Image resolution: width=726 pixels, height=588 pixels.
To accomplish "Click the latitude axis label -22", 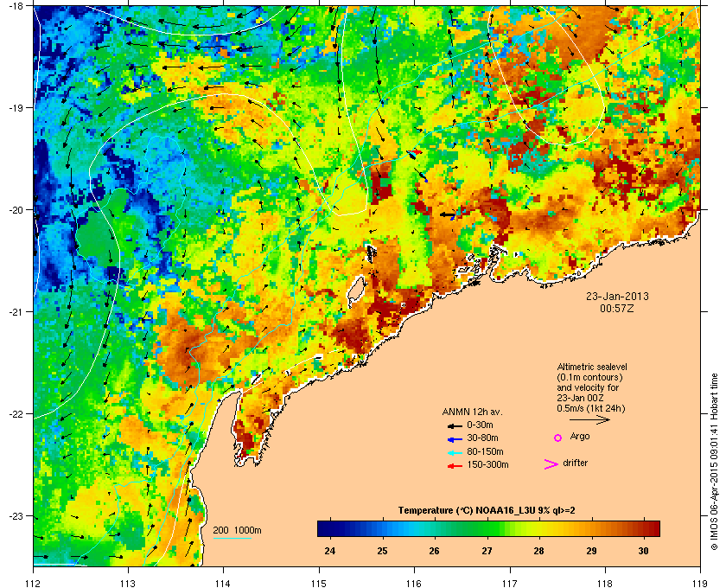I will [15, 413].
